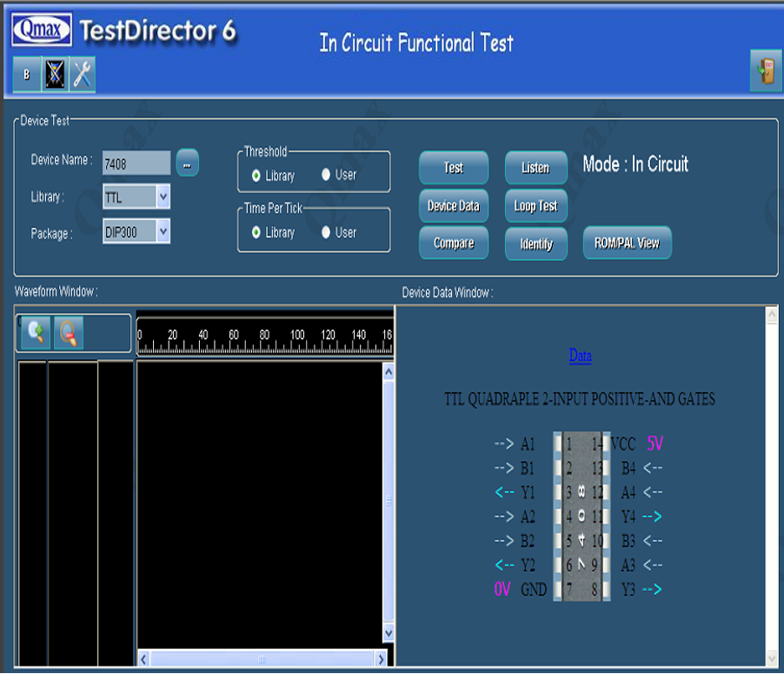
Task: Click the Qmax logo
Action: (x=42, y=30)
